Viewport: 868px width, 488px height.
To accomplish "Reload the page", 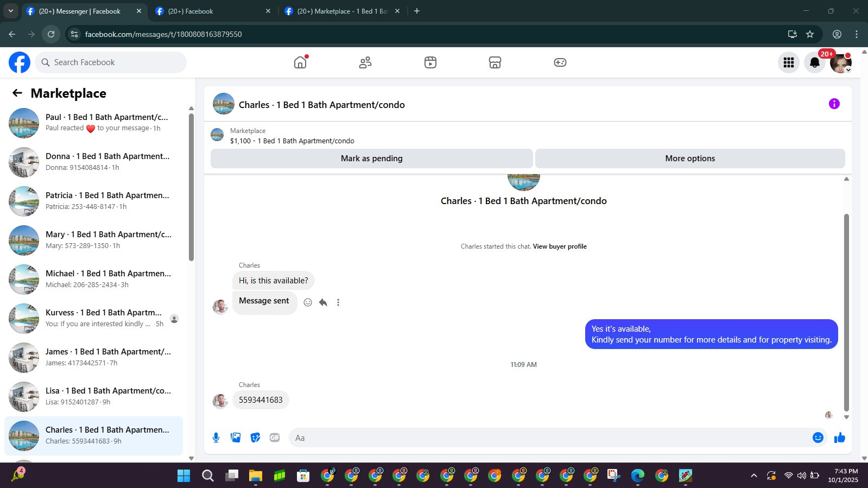I will point(51,34).
